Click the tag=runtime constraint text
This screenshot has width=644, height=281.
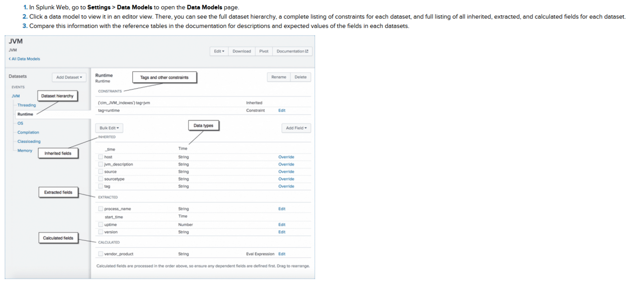click(x=109, y=111)
